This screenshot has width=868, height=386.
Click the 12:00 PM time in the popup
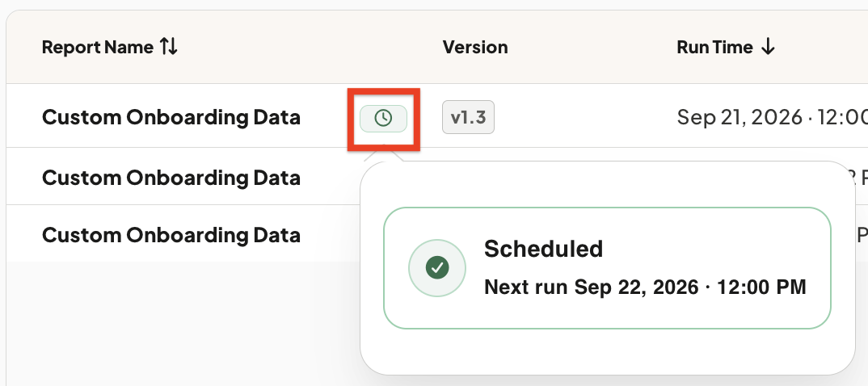(761, 287)
